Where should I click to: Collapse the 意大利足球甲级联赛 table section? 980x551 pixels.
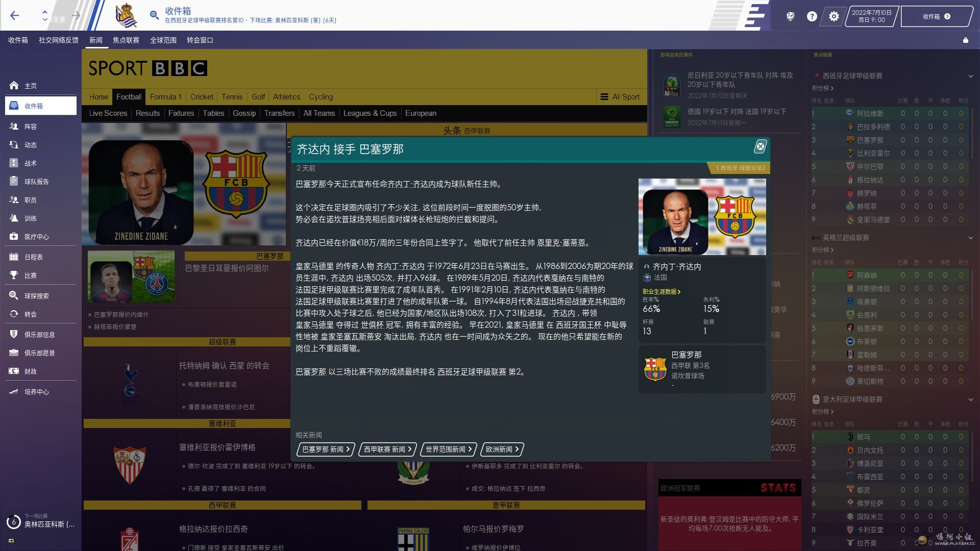coord(970,399)
